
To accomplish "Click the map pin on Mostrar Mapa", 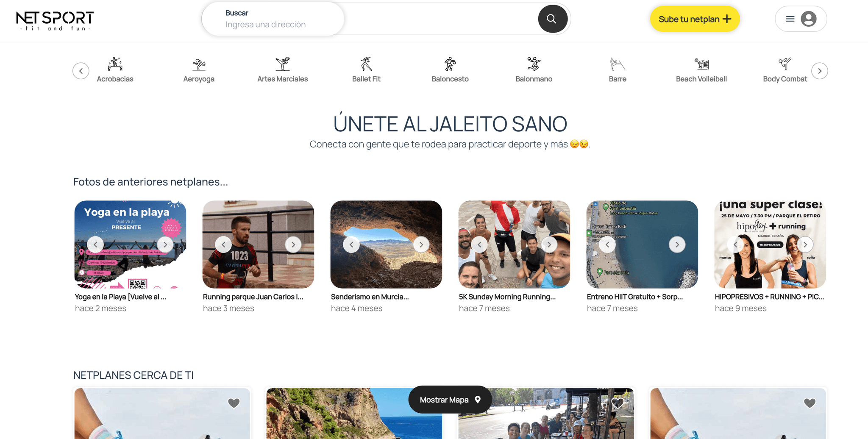I will pos(478,400).
